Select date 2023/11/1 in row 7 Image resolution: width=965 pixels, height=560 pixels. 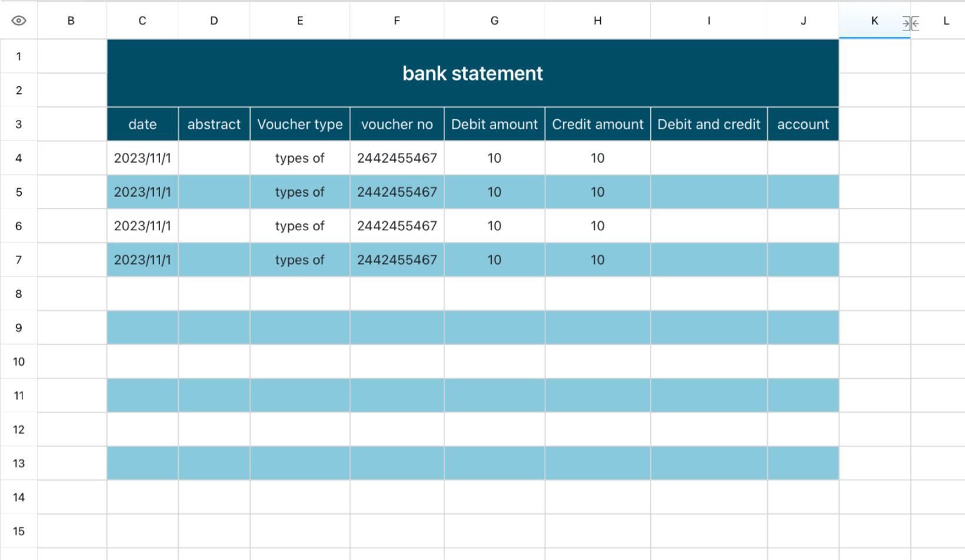click(142, 260)
